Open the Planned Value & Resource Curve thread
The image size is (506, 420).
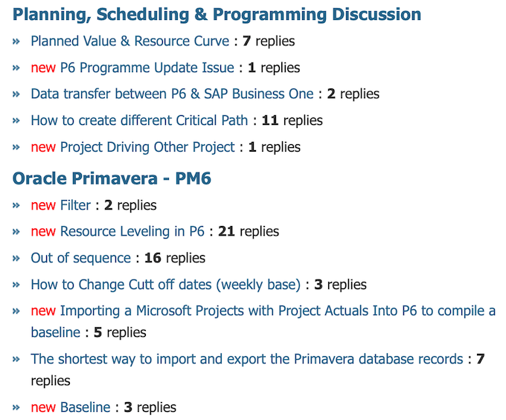pyautogui.click(x=129, y=42)
